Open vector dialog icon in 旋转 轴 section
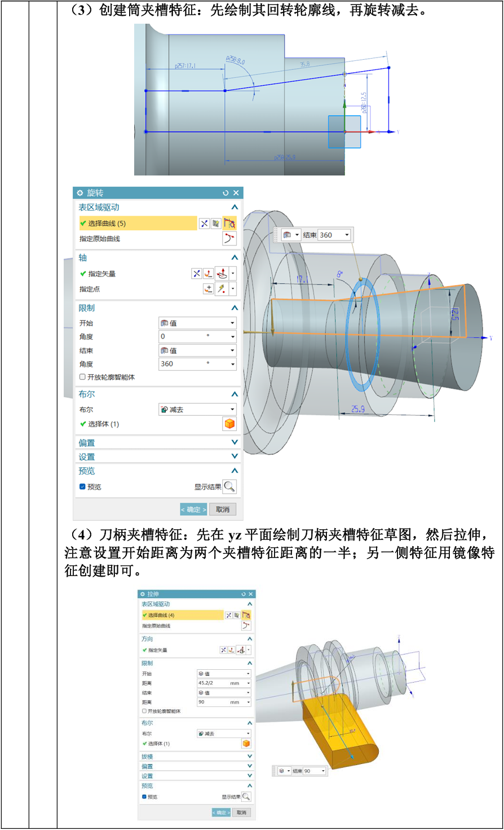Image resolution: width=504 pixels, height=830 pixels. tap(208, 274)
